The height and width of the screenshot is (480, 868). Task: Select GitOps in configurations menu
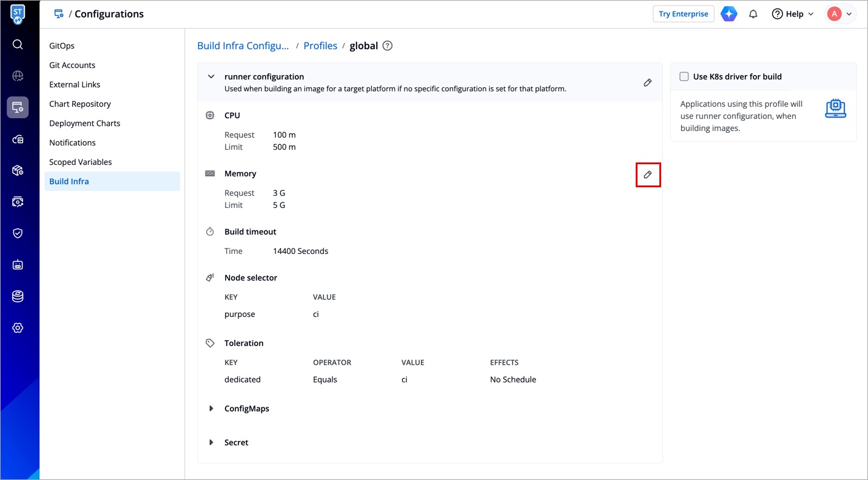point(62,45)
